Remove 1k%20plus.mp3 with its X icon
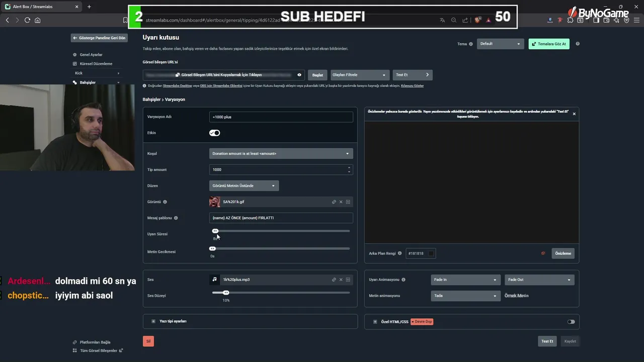The width and height of the screenshot is (644, 362). point(341,280)
